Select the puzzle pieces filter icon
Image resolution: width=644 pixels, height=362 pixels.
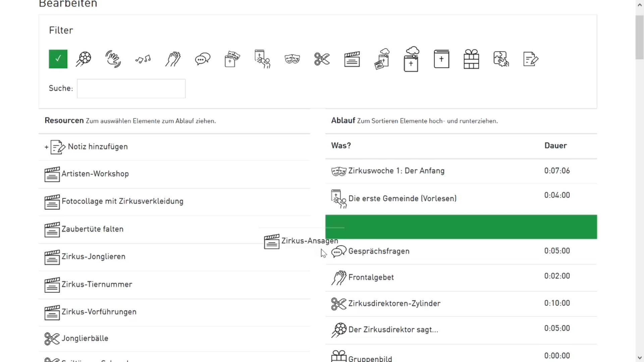tap(501, 59)
